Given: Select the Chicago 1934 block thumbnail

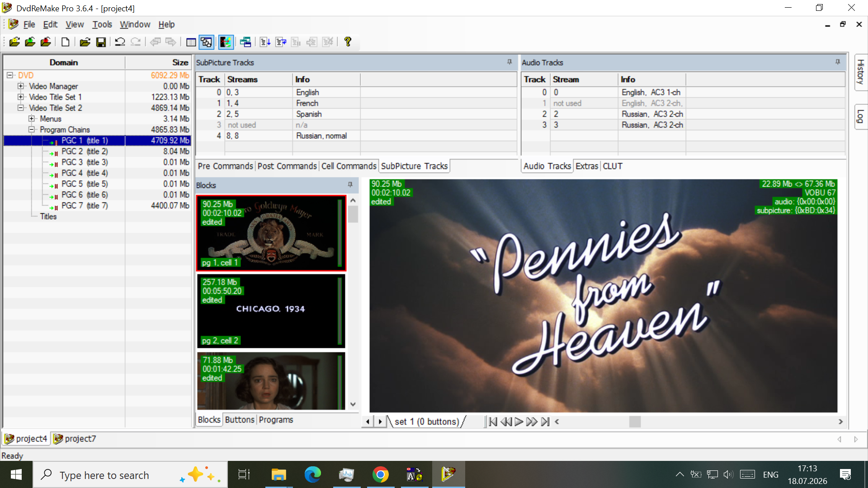Looking at the screenshot, I should click(x=271, y=311).
